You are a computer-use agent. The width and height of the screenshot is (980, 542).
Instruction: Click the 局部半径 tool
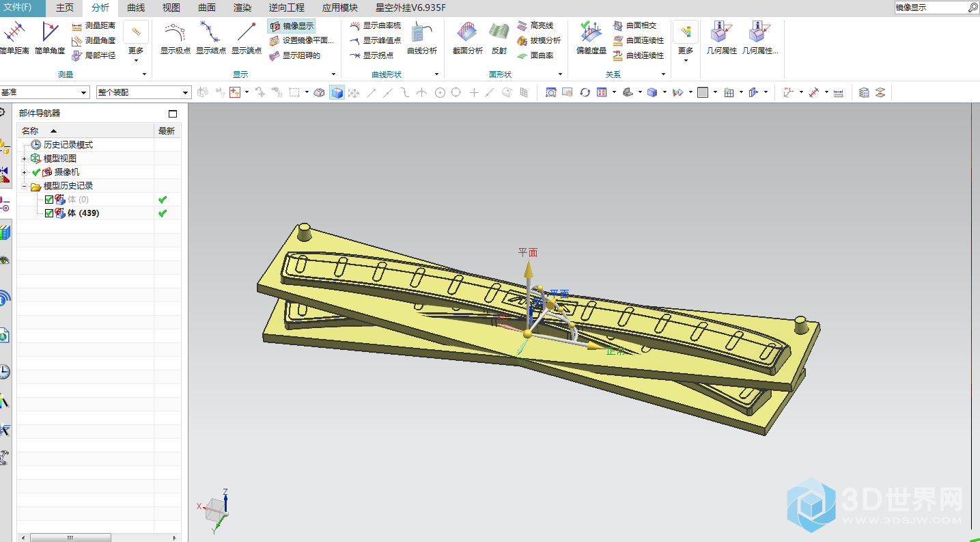(x=94, y=55)
